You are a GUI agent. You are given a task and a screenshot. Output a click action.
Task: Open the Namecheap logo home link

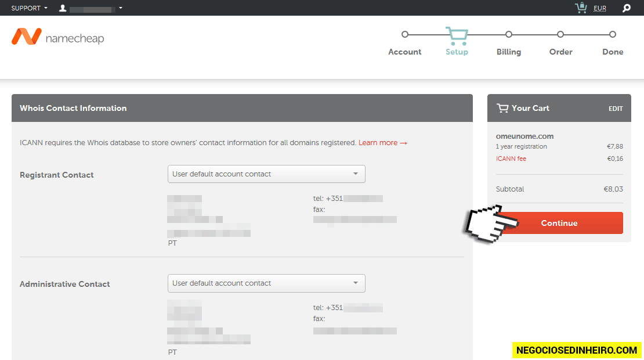coord(58,37)
